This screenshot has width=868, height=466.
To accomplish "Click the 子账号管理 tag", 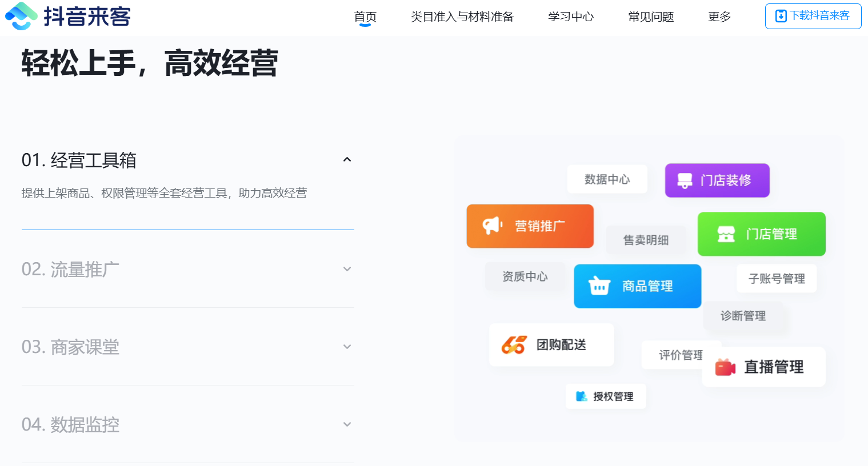I will click(x=777, y=279).
